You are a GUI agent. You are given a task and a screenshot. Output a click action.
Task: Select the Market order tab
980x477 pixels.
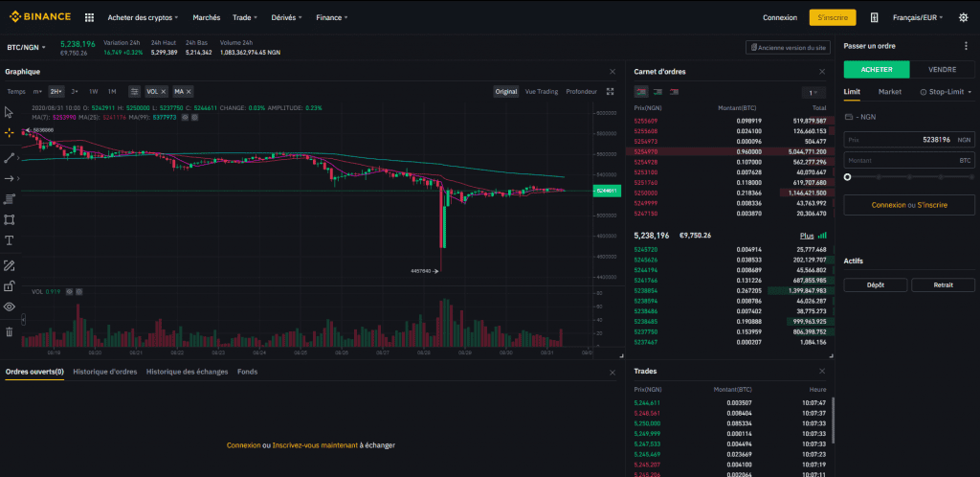[889, 91]
